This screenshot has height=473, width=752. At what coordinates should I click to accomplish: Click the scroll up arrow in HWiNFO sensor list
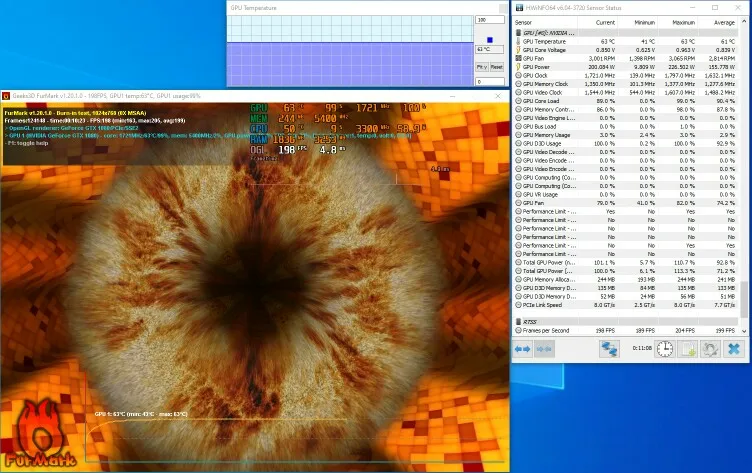tap(744, 22)
